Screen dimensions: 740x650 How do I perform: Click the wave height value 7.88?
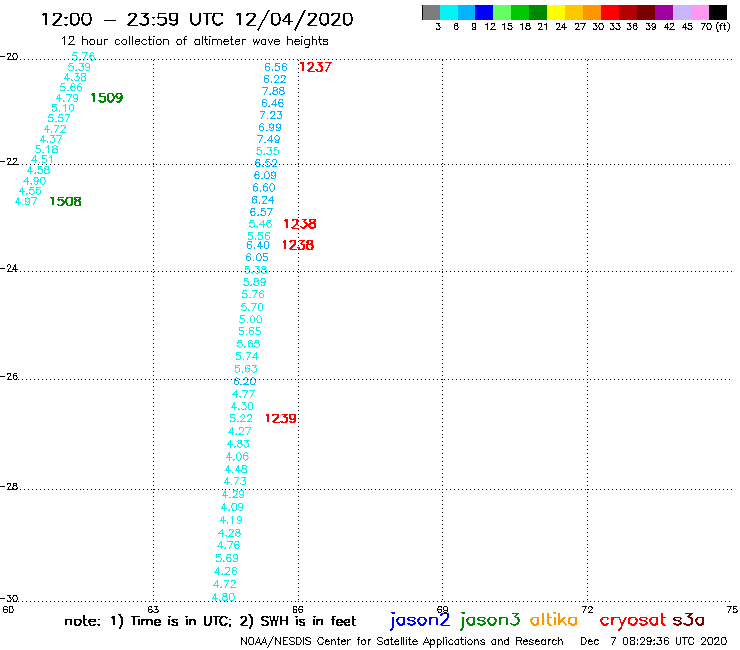point(274,91)
